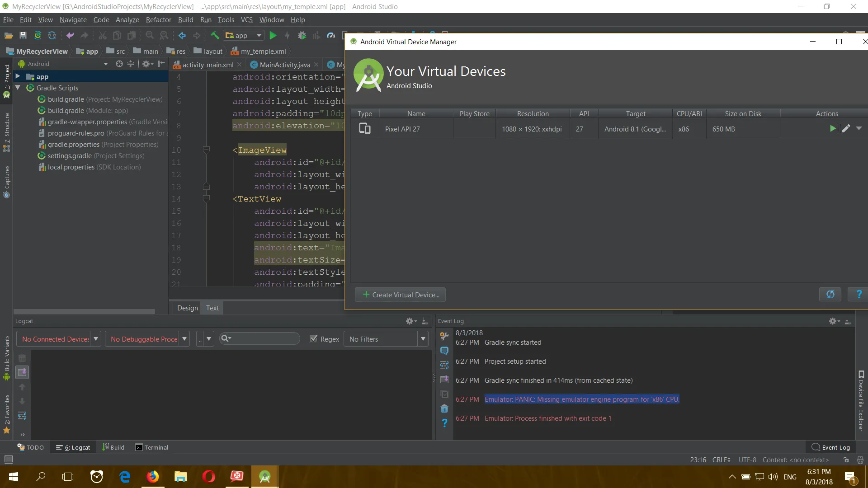Open Terminal tool window
The image size is (868, 488).
coord(152,447)
